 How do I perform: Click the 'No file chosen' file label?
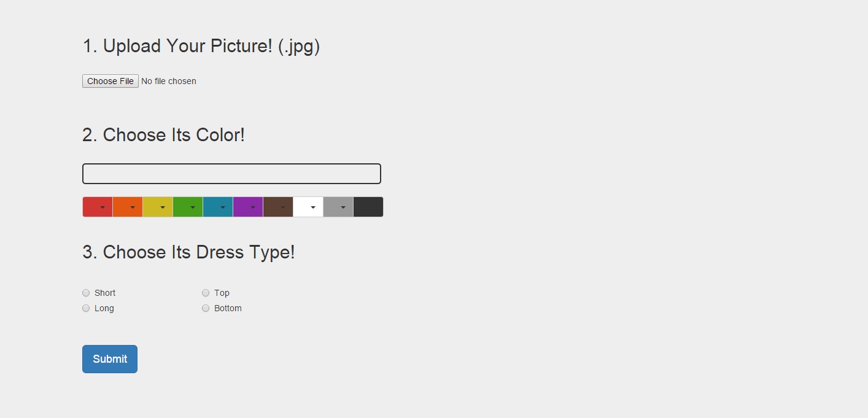pyautogui.click(x=169, y=81)
